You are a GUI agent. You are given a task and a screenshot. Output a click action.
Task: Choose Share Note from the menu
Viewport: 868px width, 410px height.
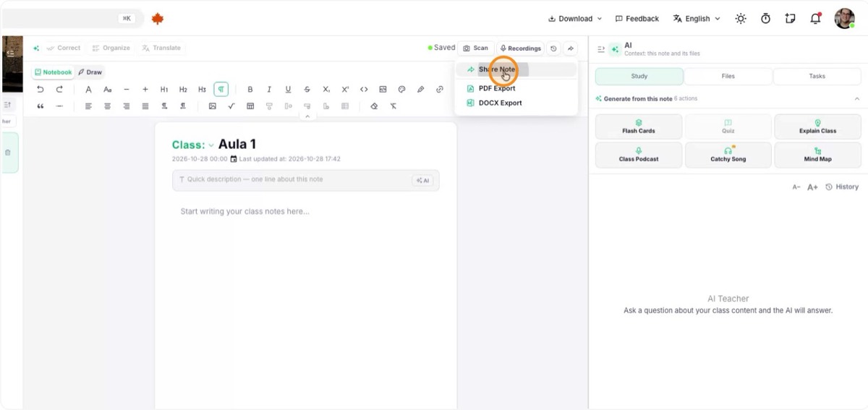tap(516, 69)
